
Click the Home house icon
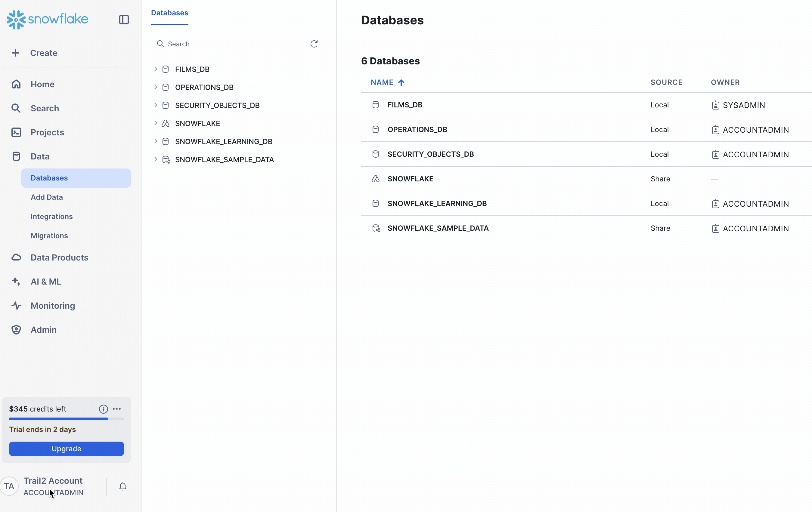(16, 84)
